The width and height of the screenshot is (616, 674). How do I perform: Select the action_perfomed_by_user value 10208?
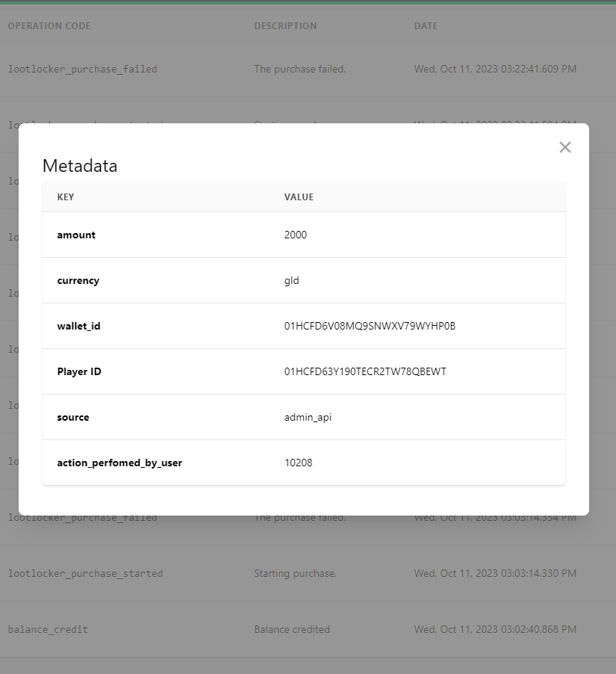coord(299,463)
